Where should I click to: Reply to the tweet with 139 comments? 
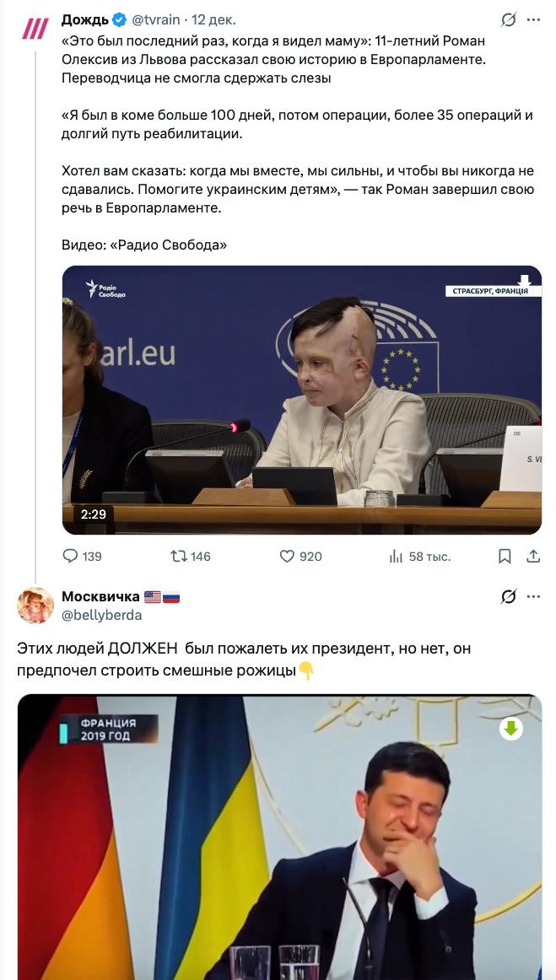click(x=83, y=557)
